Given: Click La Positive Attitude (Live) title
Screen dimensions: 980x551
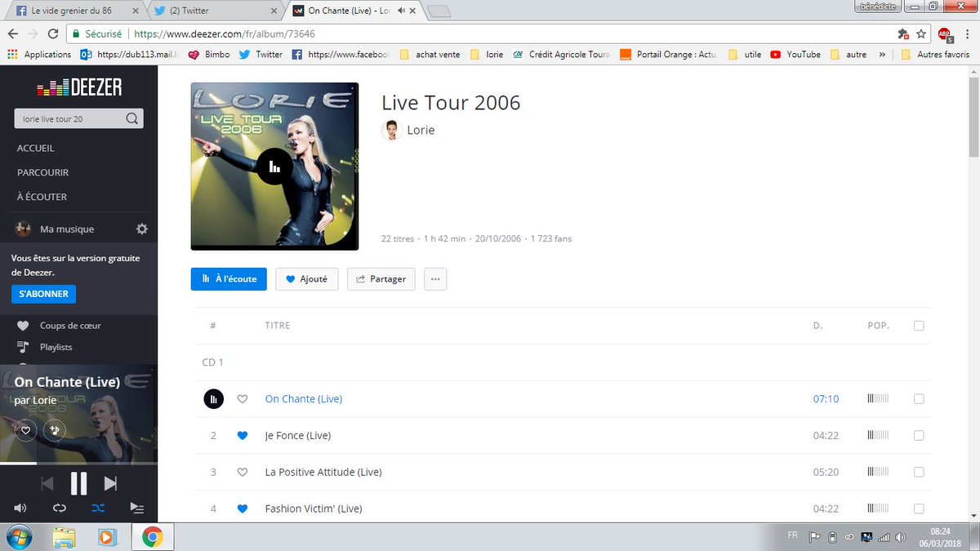Looking at the screenshot, I should pos(323,472).
